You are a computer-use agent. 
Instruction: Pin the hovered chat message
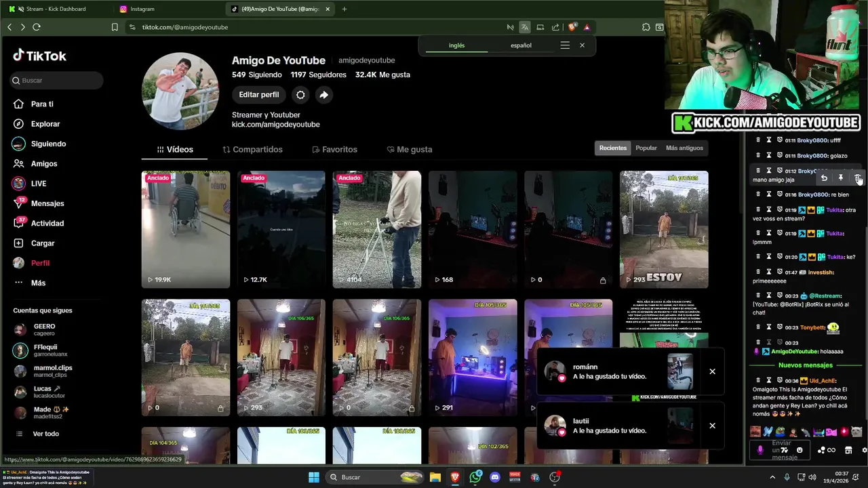point(840,178)
